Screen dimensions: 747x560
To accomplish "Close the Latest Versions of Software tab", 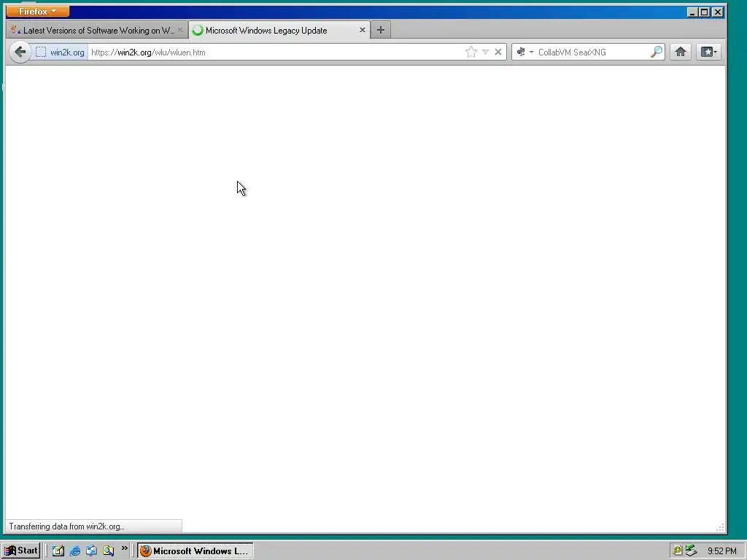I will click(x=180, y=30).
